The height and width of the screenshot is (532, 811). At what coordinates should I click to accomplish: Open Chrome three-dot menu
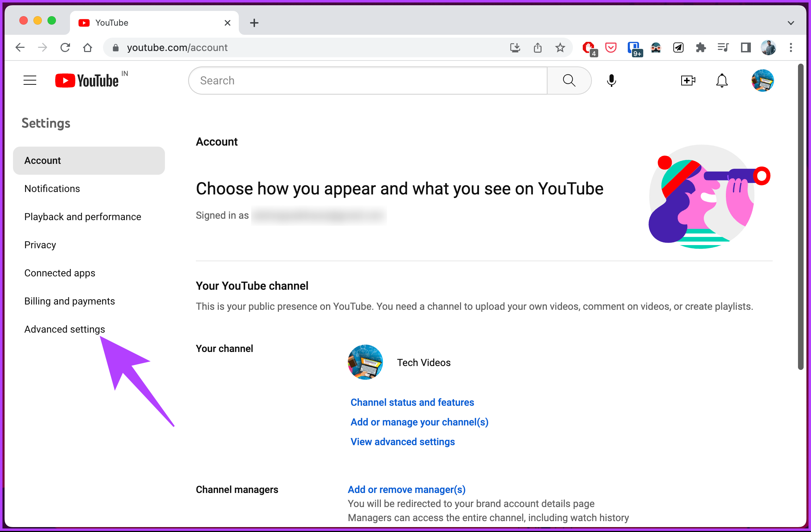[791, 47]
